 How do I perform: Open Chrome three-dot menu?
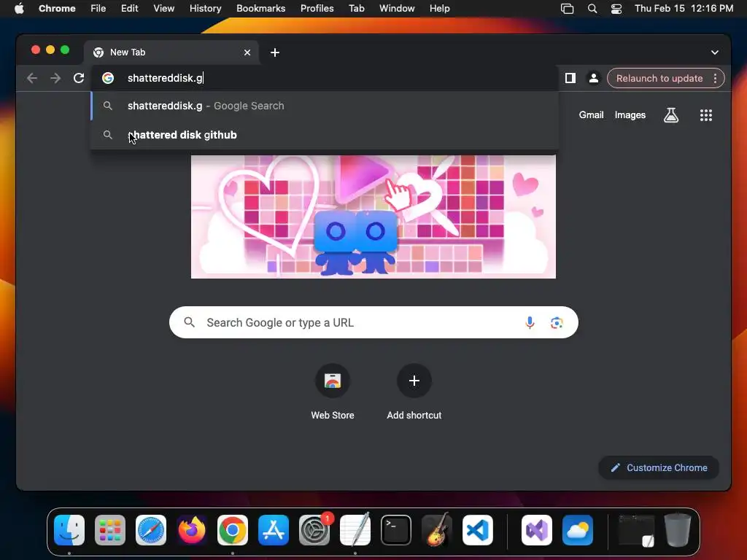pyautogui.click(x=715, y=78)
